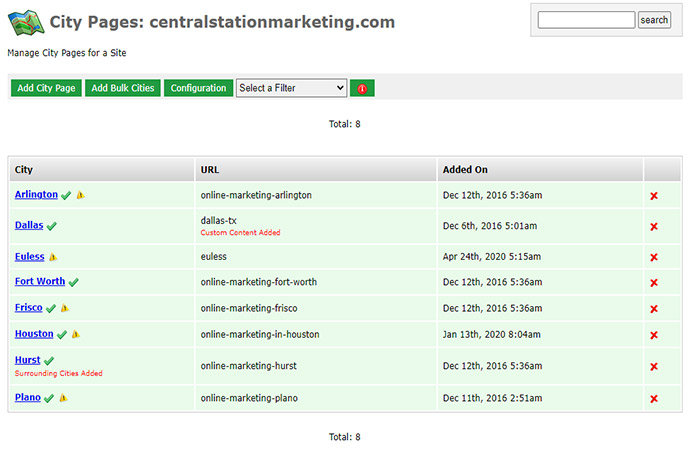The width and height of the screenshot is (690, 450).
Task: Select the euless URL text
Action: pyautogui.click(x=213, y=256)
